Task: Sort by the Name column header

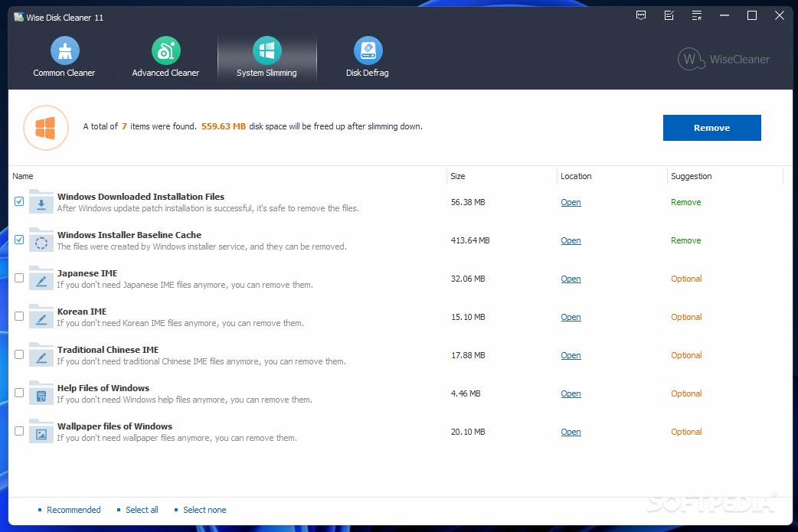Action: 23,176
